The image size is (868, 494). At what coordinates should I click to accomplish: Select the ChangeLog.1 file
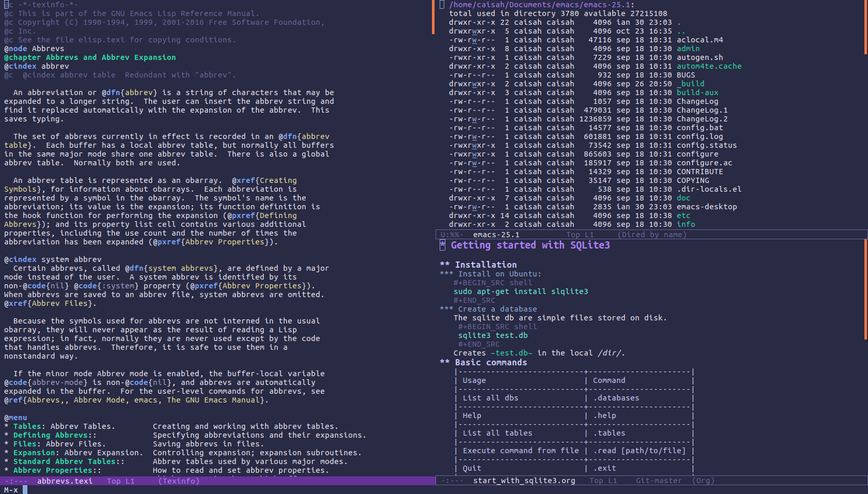point(702,110)
